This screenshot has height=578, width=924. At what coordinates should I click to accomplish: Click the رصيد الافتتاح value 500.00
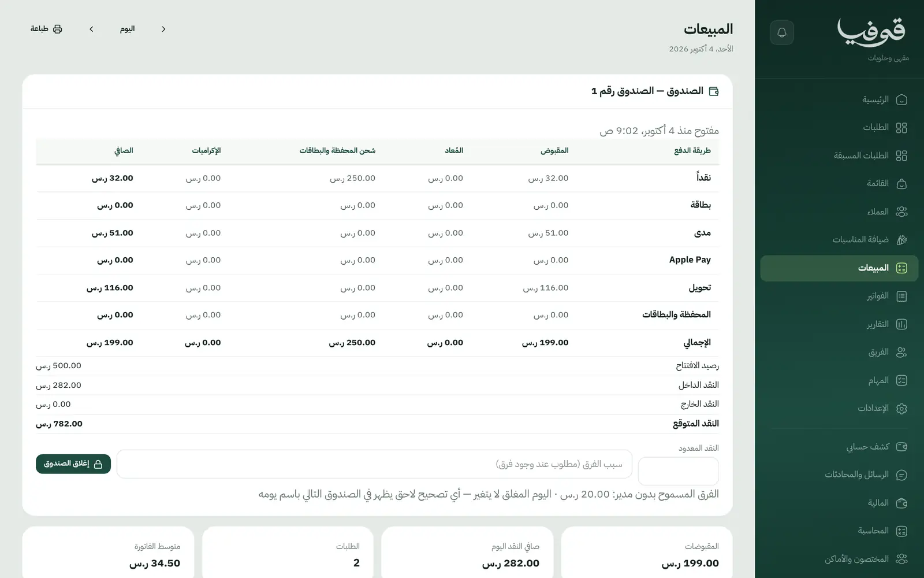pyautogui.click(x=58, y=366)
